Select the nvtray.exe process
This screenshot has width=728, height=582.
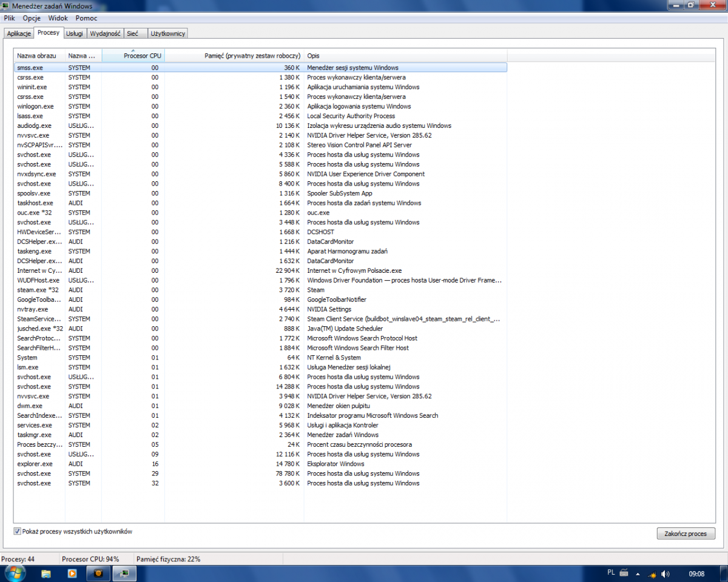(260, 309)
